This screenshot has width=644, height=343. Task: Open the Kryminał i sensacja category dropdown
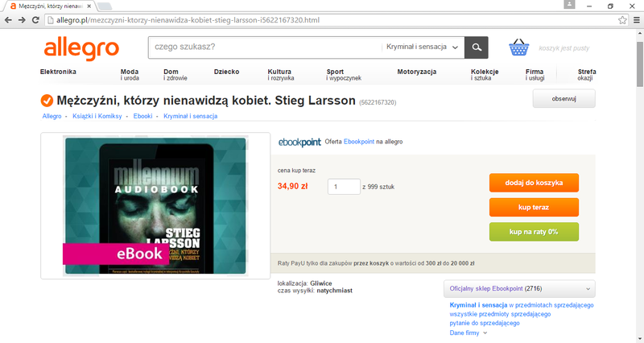click(422, 48)
